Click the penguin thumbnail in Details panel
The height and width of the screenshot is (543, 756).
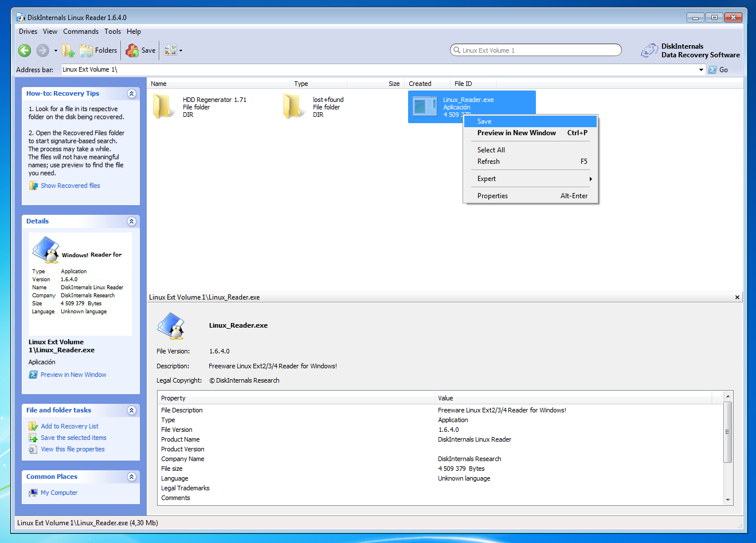point(46,250)
